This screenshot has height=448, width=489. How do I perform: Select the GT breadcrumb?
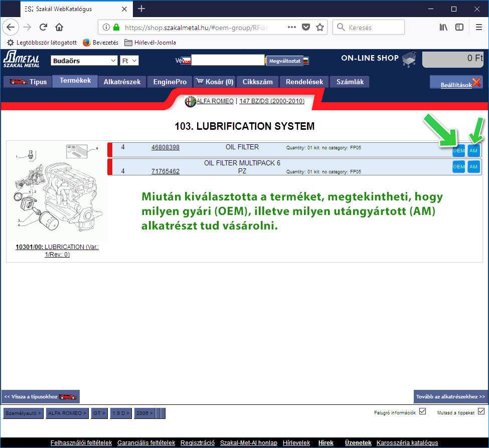(x=99, y=413)
